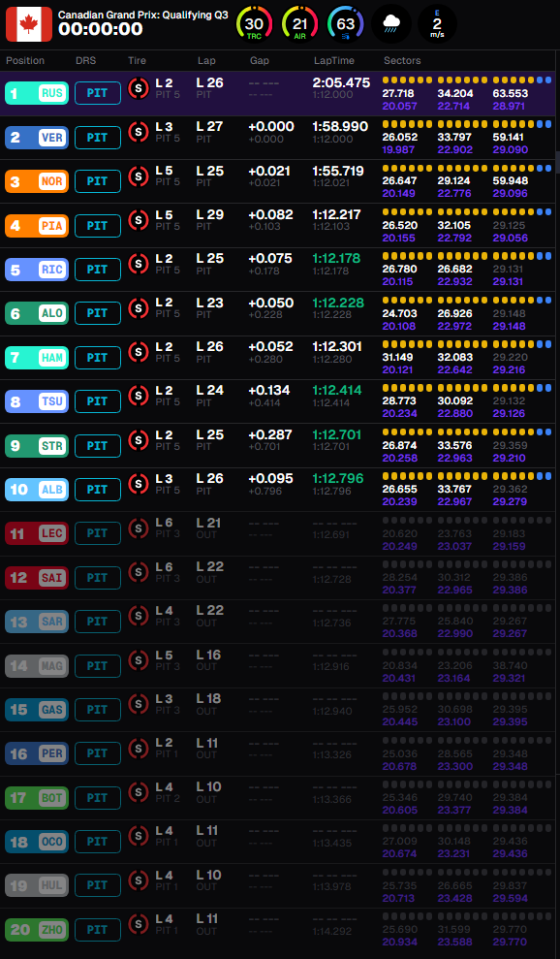This screenshot has width=560, height=959.
Task: Click the LapTime column header
Action: pos(334,60)
